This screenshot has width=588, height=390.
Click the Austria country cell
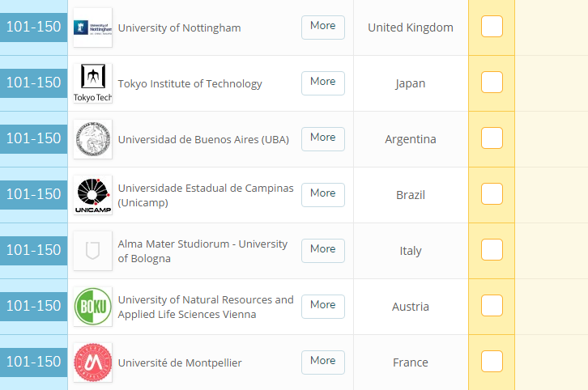(410, 307)
